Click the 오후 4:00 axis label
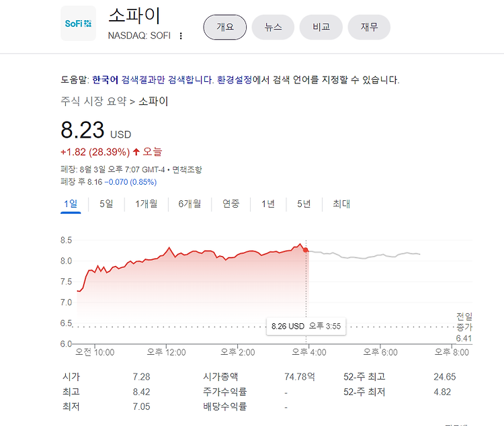 [x=309, y=352]
